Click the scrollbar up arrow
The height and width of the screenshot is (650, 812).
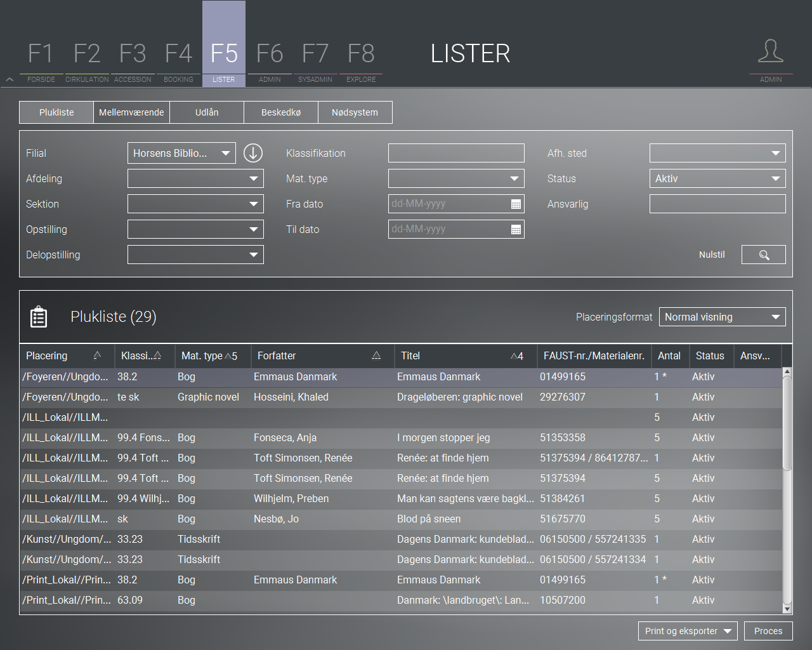pyautogui.click(x=787, y=371)
